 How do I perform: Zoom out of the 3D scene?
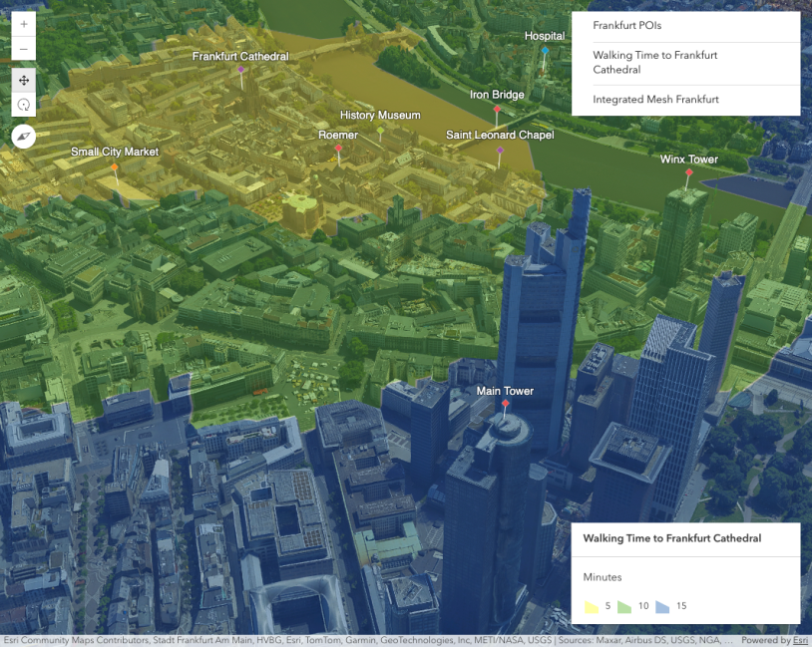[24, 49]
